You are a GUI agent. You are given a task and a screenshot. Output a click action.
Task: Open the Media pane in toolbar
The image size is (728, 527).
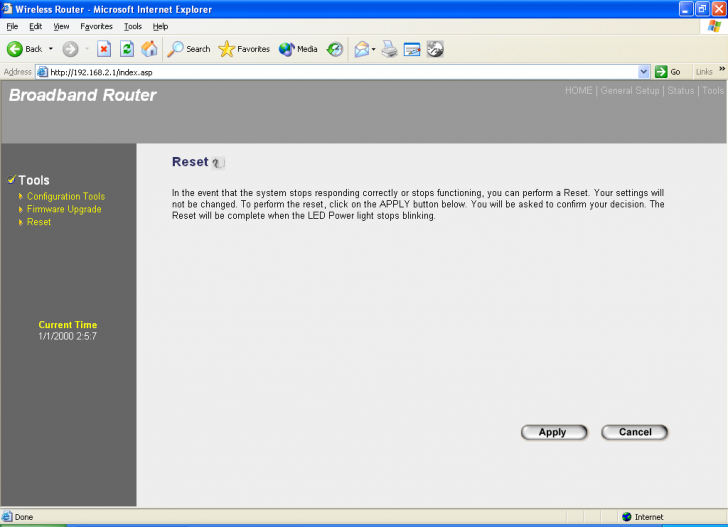[x=298, y=49]
